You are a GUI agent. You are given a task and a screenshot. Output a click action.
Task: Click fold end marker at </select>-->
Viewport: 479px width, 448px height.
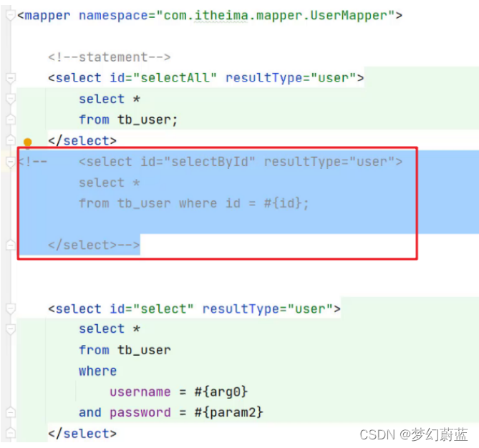click(11, 245)
